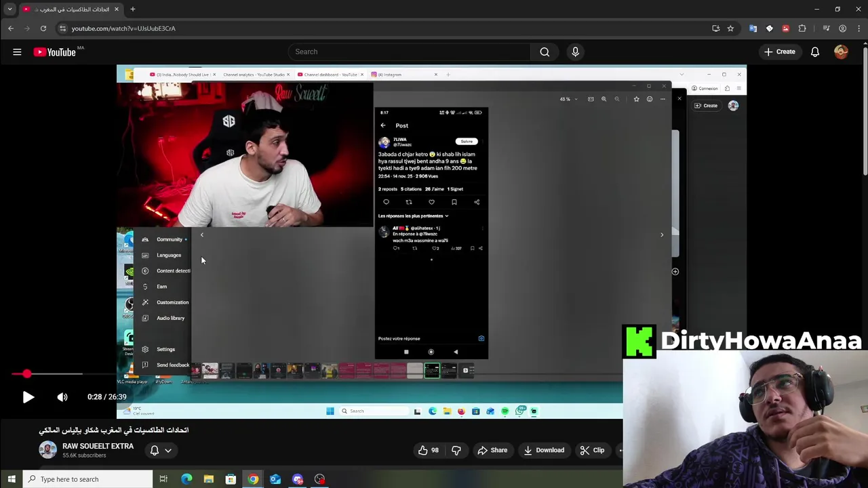Open the Chrome tab search dropdown
The width and height of the screenshot is (868, 488).
[x=9, y=9]
